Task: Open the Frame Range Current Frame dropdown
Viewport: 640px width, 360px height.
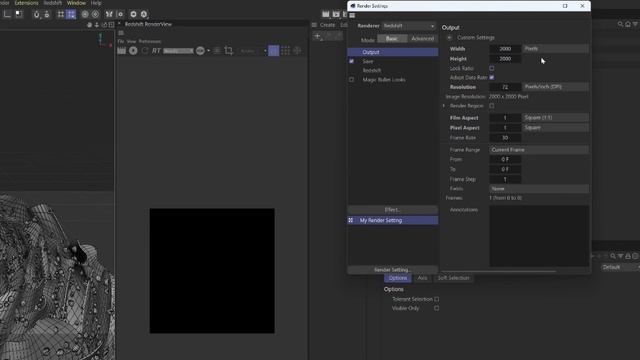Action: tap(539, 150)
